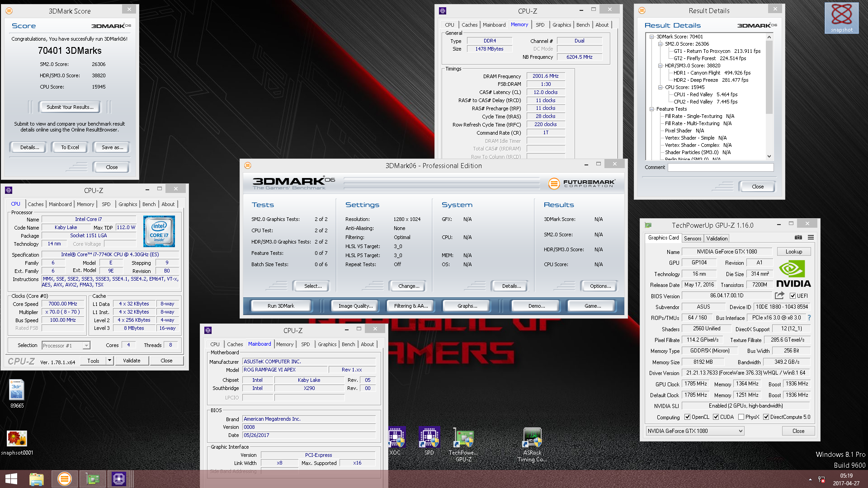Click the NVIDIA logo in GPU-Z

click(x=793, y=274)
